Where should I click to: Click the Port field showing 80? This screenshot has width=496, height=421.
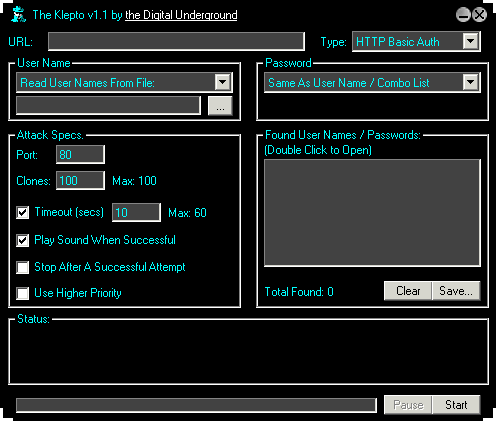[80, 155]
